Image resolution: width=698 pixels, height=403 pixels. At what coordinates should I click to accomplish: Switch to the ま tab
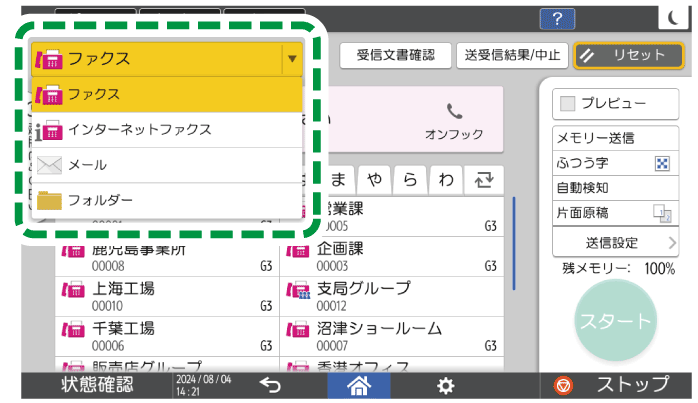tap(338, 180)
